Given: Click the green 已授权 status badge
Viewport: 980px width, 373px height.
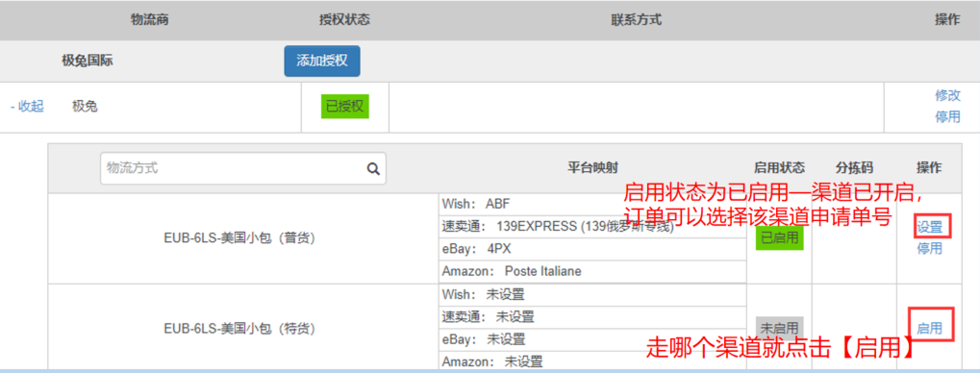Looking at the screenshot, I should click(345, 106).
